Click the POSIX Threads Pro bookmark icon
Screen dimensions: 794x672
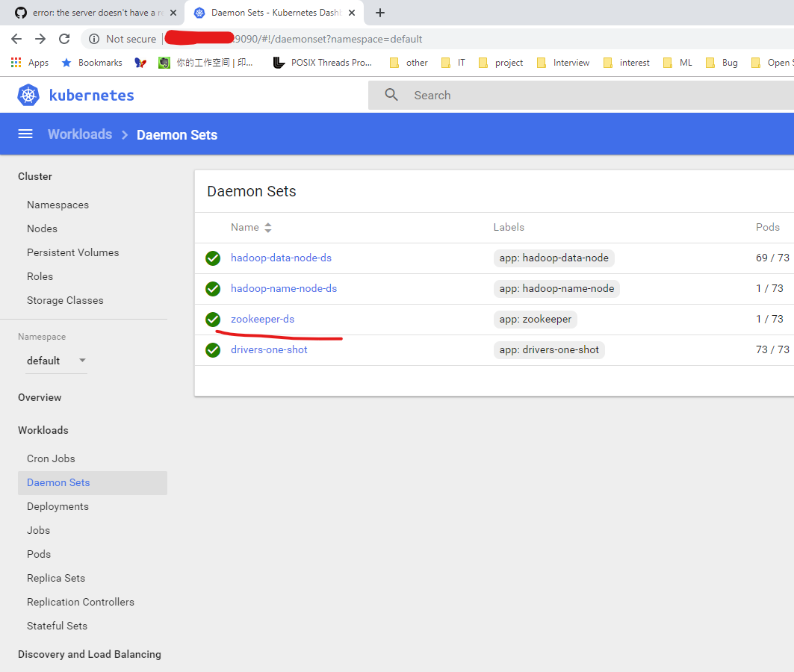tap(279, 63)
